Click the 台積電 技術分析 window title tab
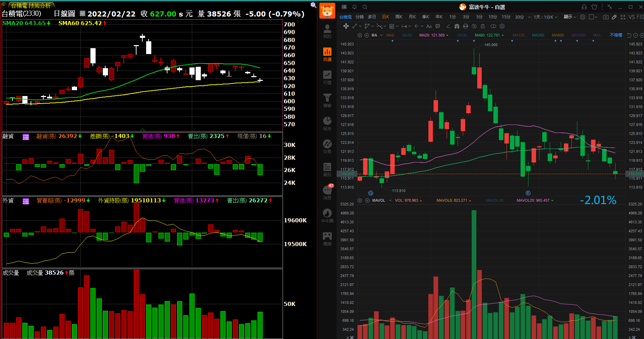This screenshot has height=339, width=644. pos(31,6)
